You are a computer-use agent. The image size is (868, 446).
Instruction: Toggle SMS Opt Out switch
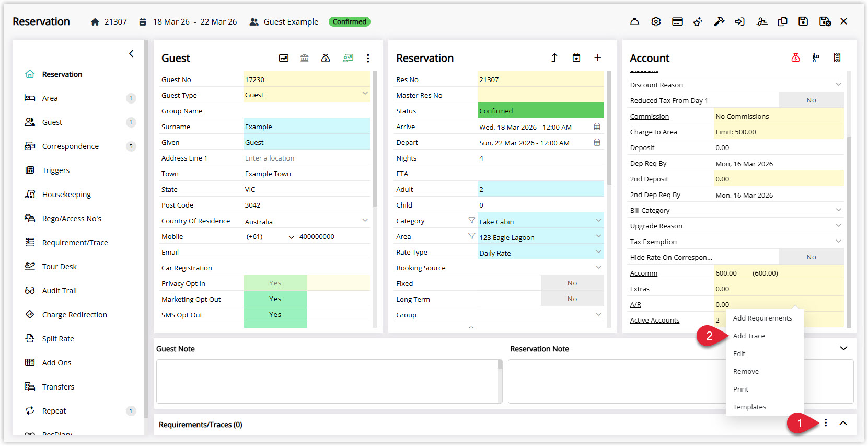(275, 314)
